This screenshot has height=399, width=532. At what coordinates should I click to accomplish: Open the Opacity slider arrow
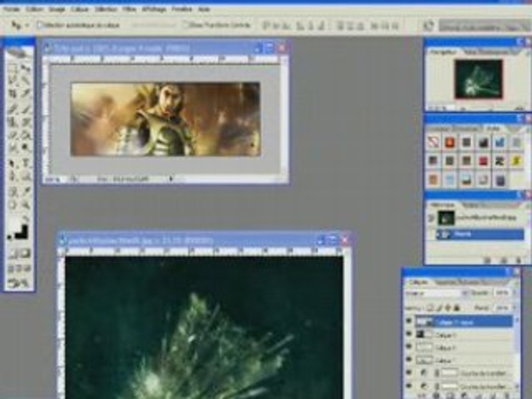(515, 293)
